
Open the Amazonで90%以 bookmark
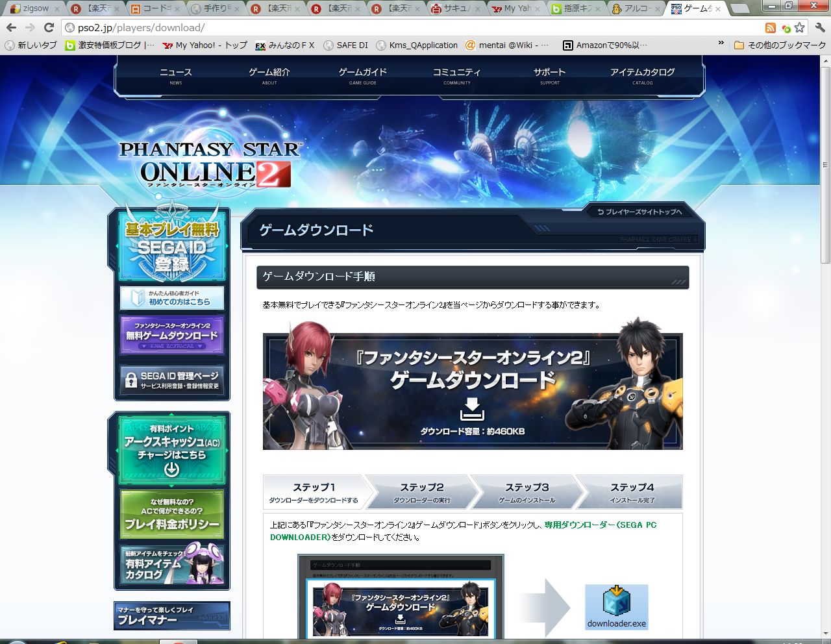tap(605, 45)
